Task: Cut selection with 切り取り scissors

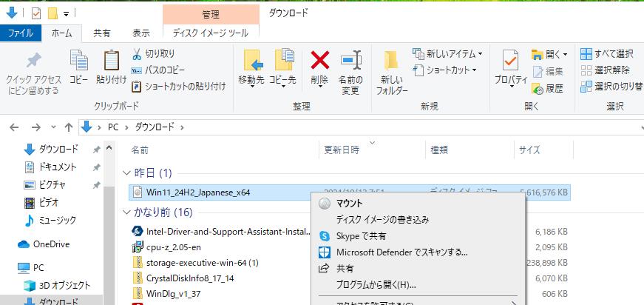Action: point(154,53)
